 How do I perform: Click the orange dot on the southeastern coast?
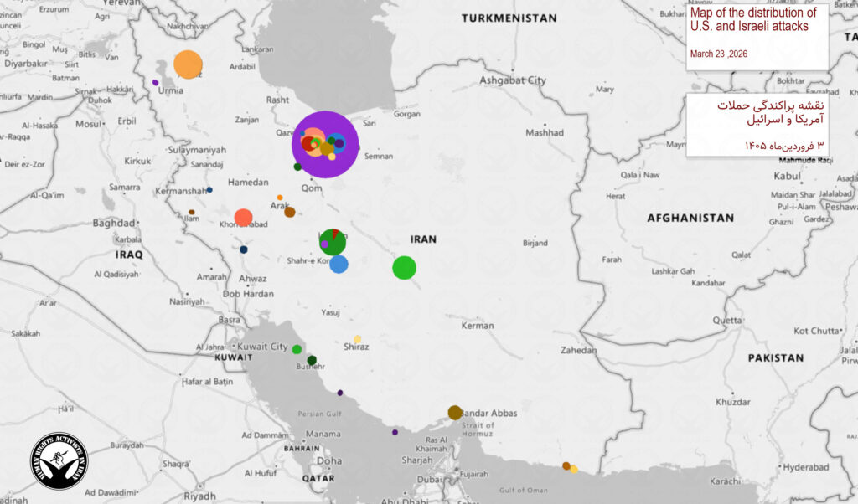coord(566,465)
